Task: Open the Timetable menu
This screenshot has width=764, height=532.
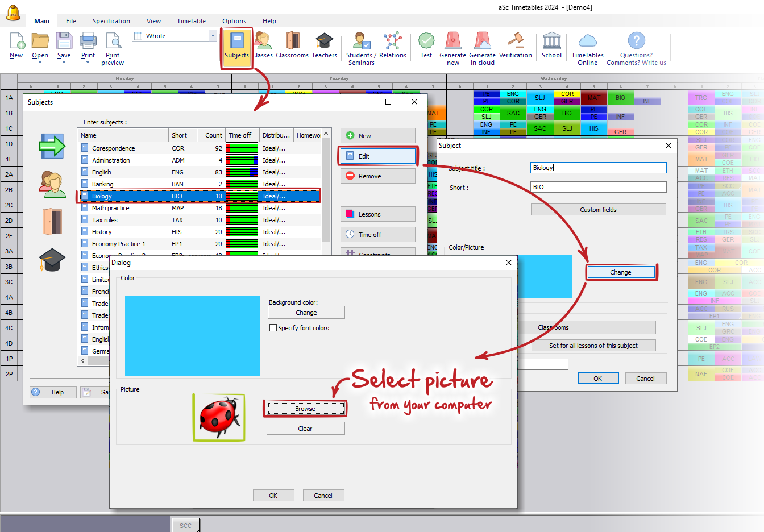Action: pos(191,21)
